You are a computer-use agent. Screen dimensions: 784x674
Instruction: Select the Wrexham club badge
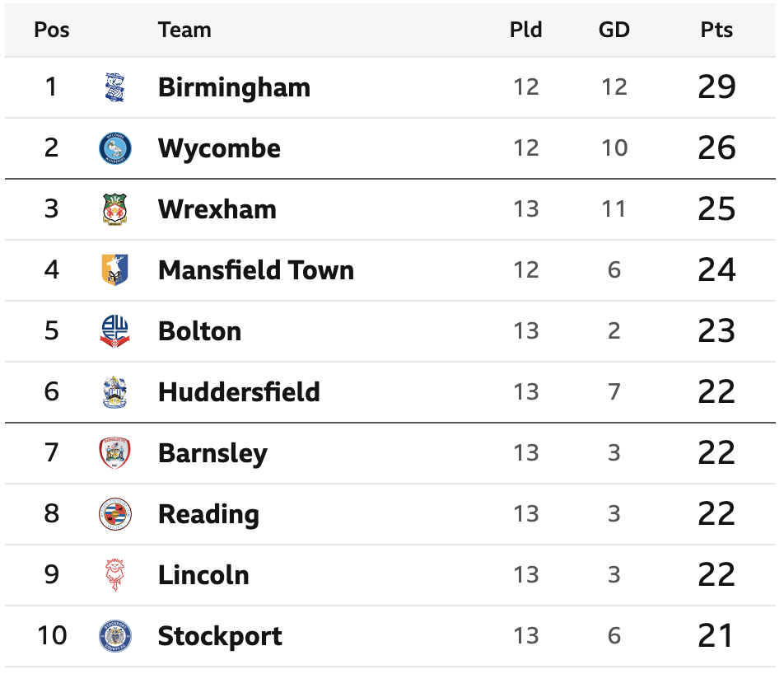point(115,209)
